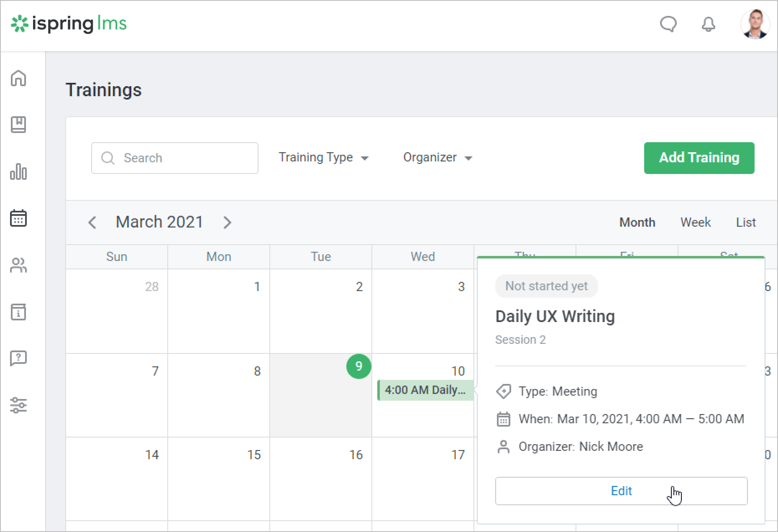778x532 pixels.
Task: Click the Add Training button
Action: (699, 158)
